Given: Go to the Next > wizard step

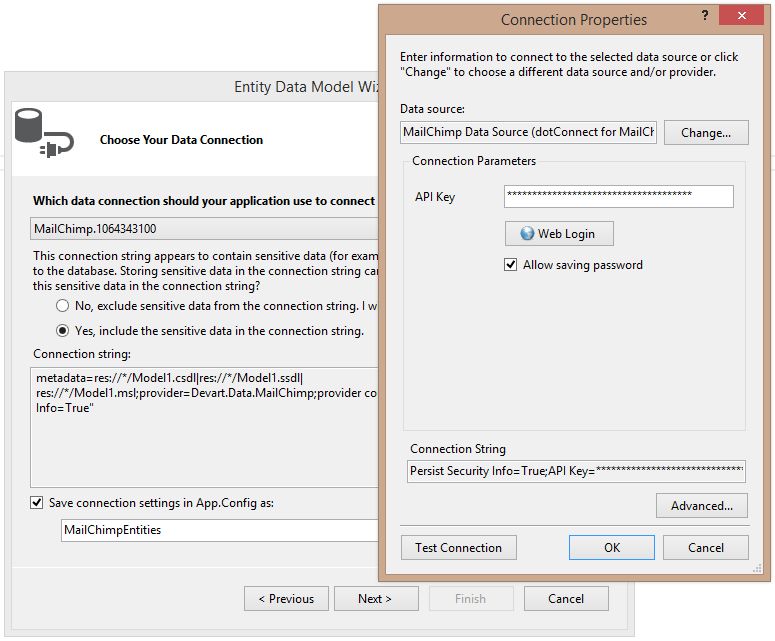Looking at the screenshot, I should 375,599.
